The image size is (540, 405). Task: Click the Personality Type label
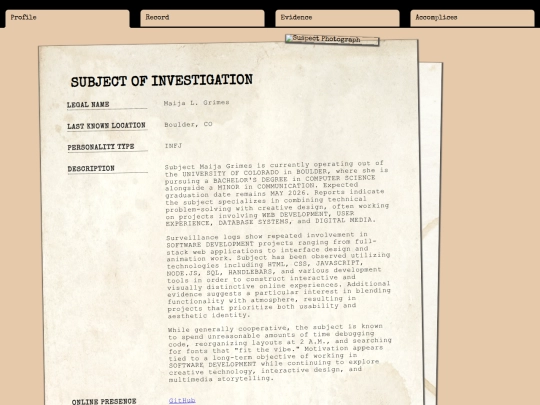(x=101, y=147)
